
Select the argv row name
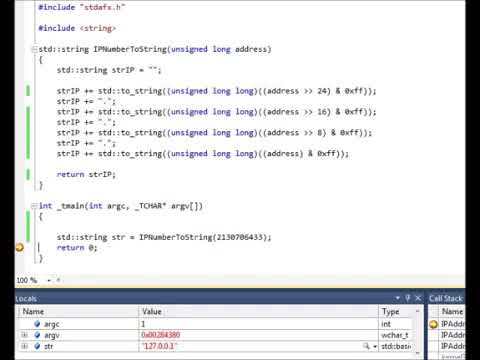52,335
